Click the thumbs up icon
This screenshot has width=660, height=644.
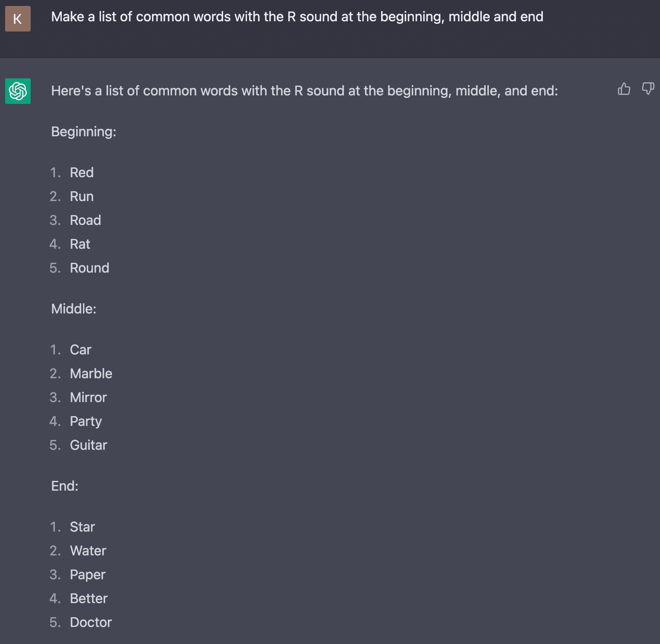[624, 89]
